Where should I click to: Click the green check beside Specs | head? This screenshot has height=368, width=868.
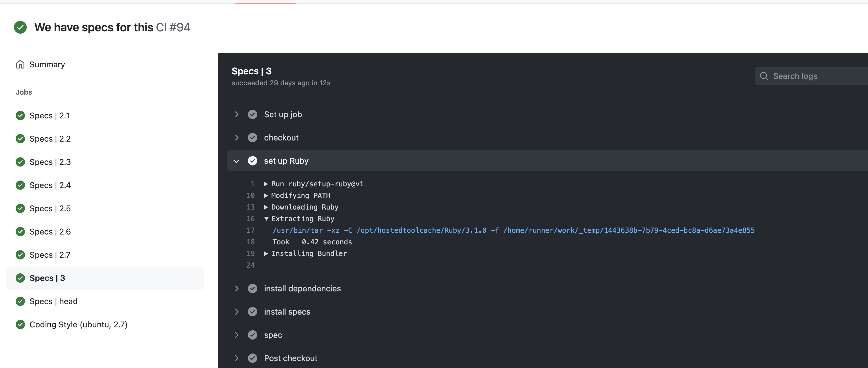coord(20,301)
